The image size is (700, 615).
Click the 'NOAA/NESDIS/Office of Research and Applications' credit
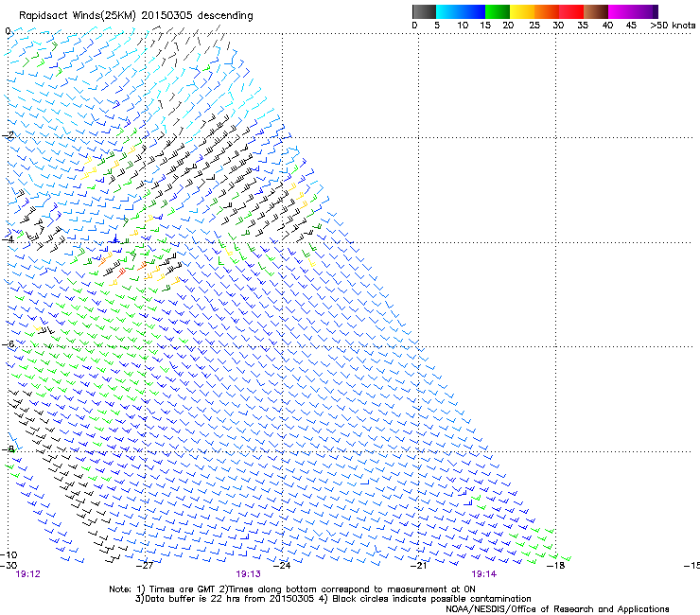[557, 609]
